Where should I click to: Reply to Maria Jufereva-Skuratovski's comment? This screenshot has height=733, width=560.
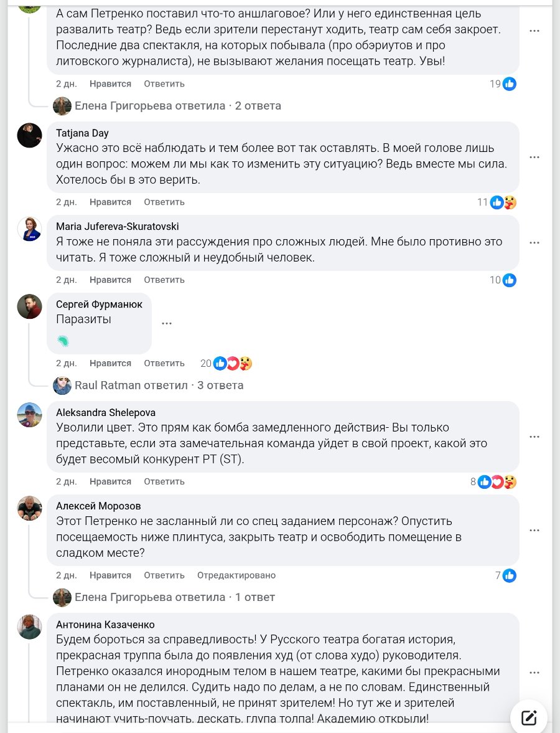pyautogui.click(x=164, y=280)
